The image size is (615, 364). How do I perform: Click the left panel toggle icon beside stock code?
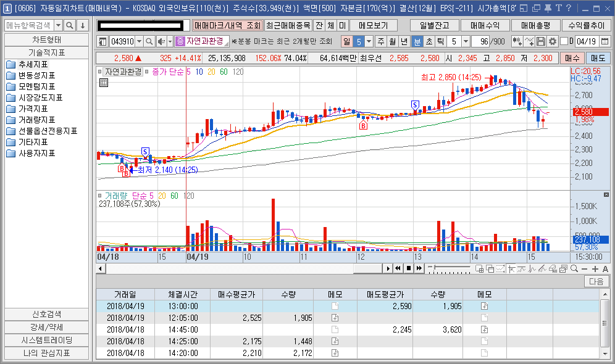[x=102, y=41]
